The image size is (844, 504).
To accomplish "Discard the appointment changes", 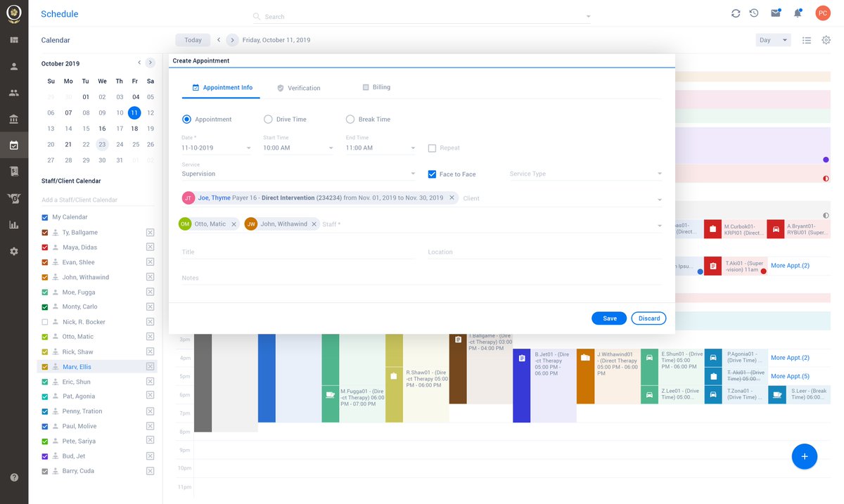I will click(648, 318).
